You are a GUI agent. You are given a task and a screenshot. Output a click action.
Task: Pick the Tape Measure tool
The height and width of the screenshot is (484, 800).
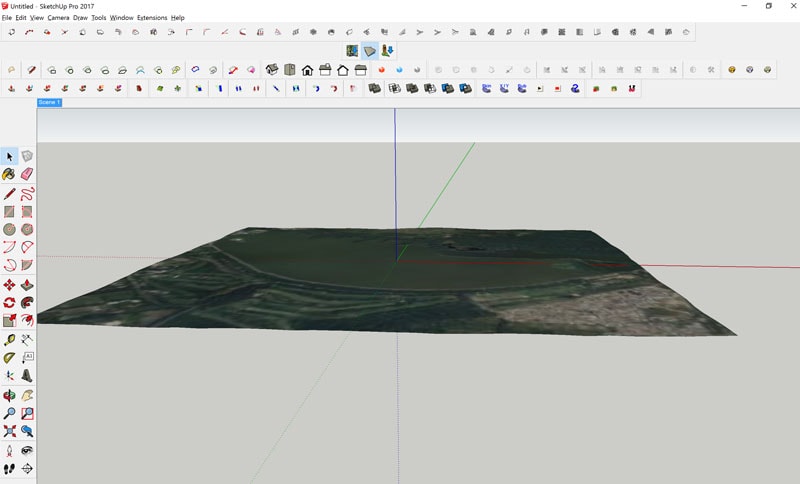(x=9, y=340)
